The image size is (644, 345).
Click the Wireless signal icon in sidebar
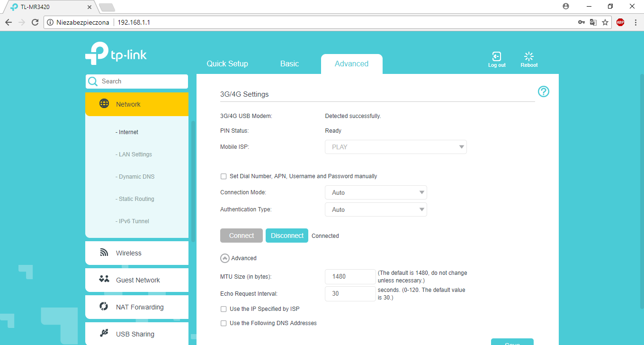point(104,253)
